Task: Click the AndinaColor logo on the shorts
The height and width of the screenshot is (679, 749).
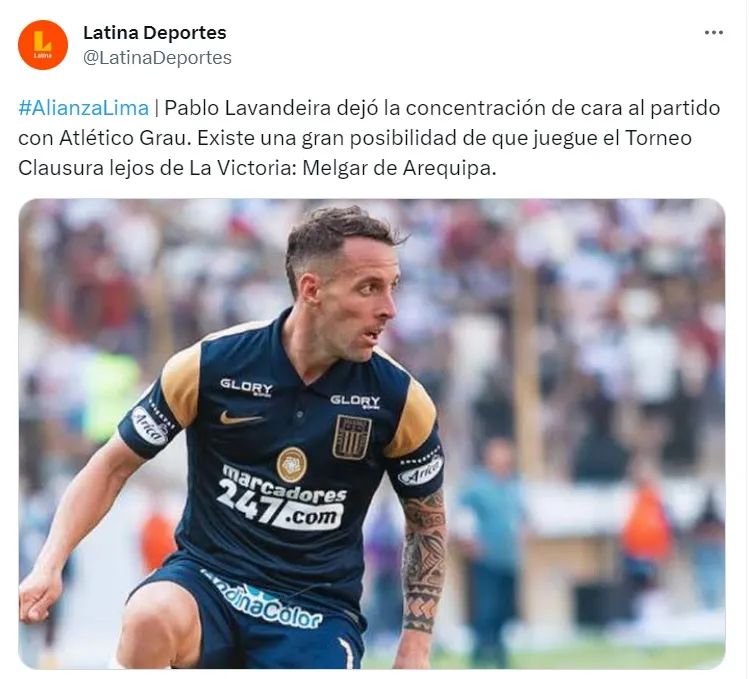Action: [266, 601]
